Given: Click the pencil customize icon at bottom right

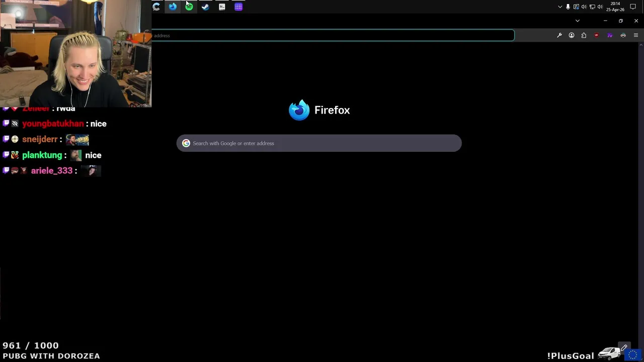Looking at the screenshot, I should [x=624, y=348].
